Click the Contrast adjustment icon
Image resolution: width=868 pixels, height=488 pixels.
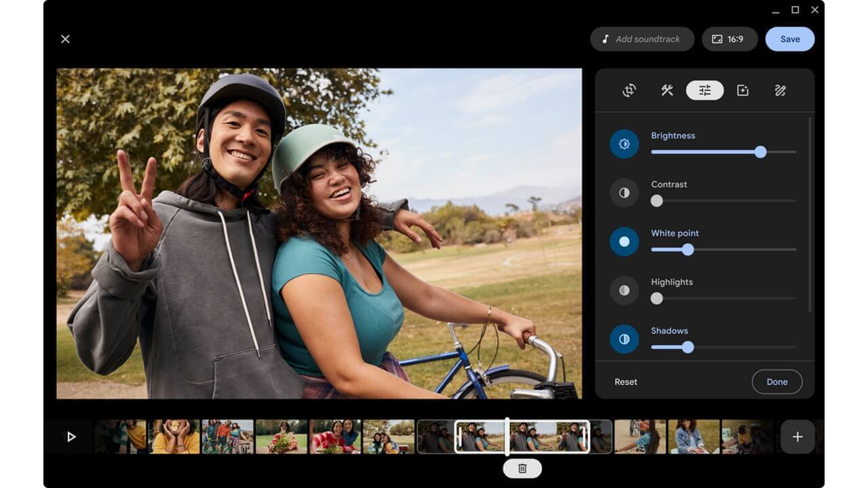point(624,192)
